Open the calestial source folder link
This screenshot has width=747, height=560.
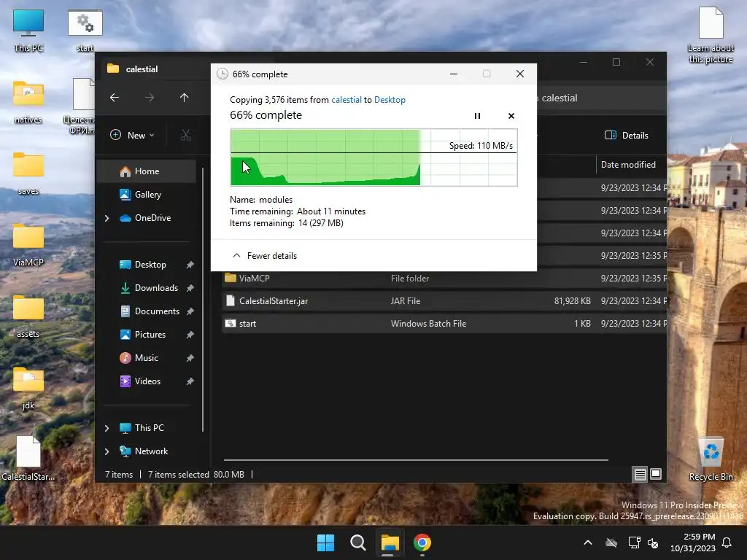coord(347,99)
